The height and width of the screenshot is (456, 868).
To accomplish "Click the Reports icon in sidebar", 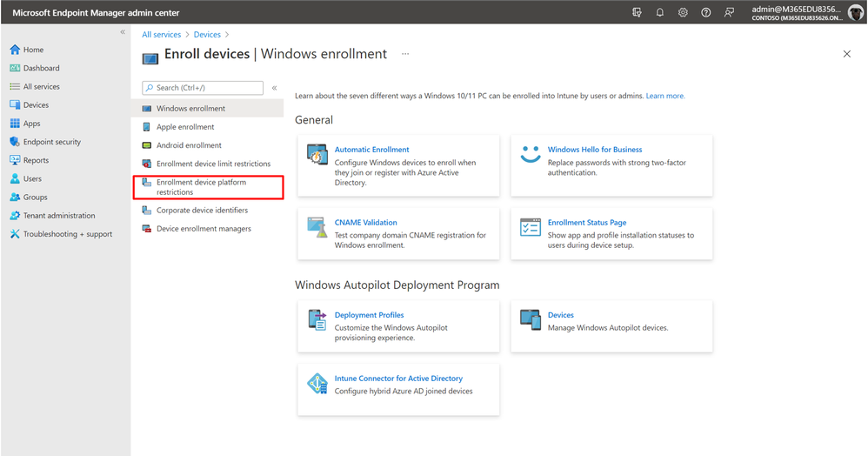I will tap(15, 160).
